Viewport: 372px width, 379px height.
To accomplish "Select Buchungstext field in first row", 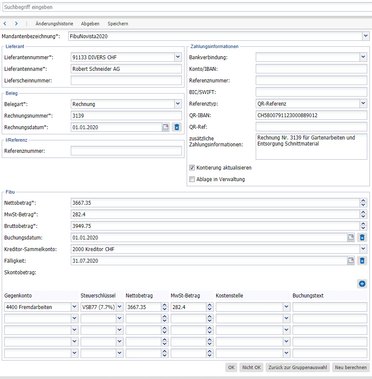I will (330, 307).
